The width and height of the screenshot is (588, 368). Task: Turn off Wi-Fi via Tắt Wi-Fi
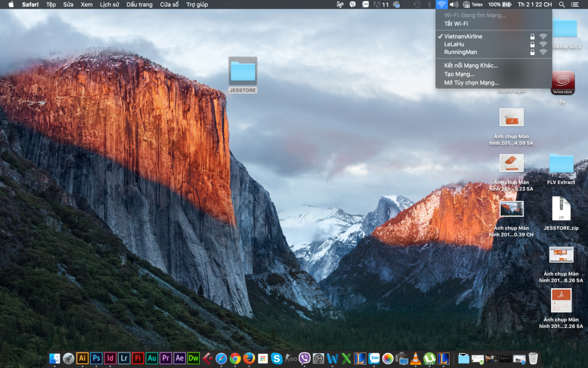pyautogui.click(x=456, y=24)
